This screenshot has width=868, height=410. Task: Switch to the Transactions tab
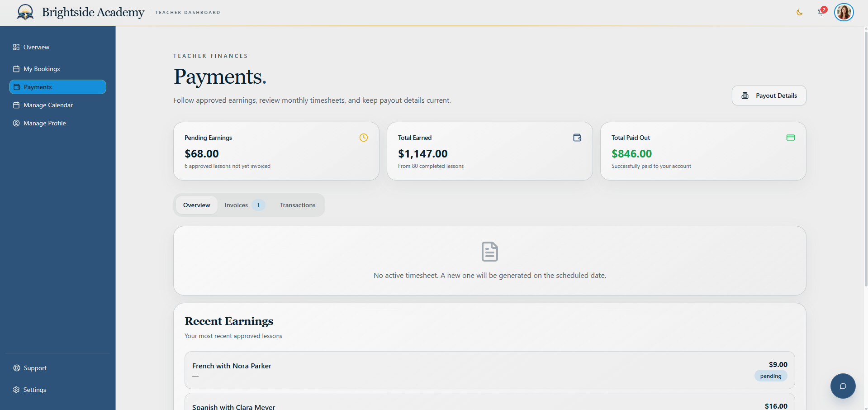click(298, 205)
